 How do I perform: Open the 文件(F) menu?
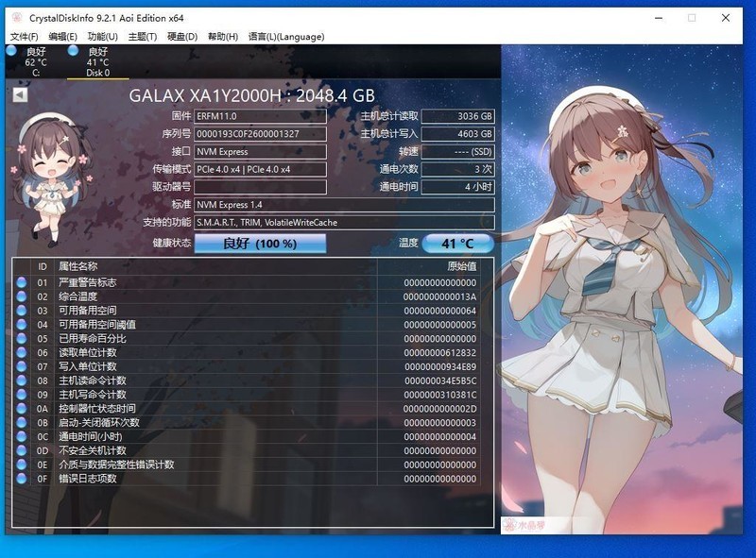click(20, 36)
